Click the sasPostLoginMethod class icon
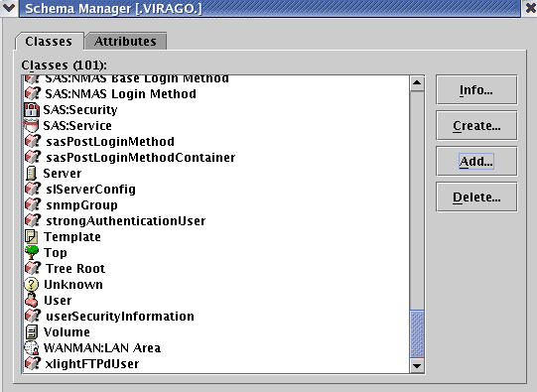Image resolution: width=537 pixels, height=392 pixels. (x=33, y=141)
